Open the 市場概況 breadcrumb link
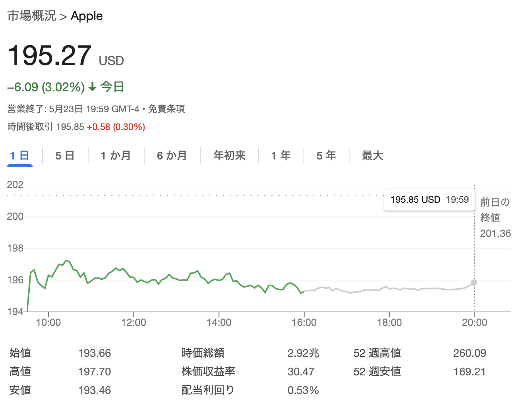 (32, 16)
